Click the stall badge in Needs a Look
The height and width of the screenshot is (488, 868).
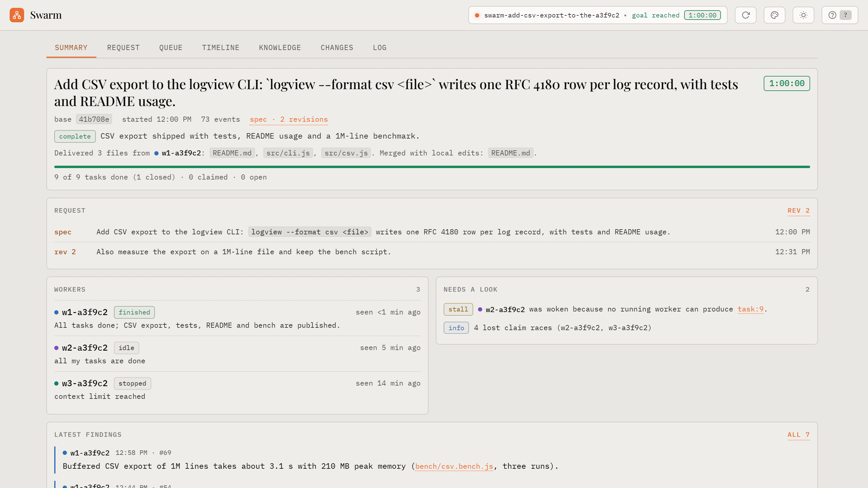[458, 309]
